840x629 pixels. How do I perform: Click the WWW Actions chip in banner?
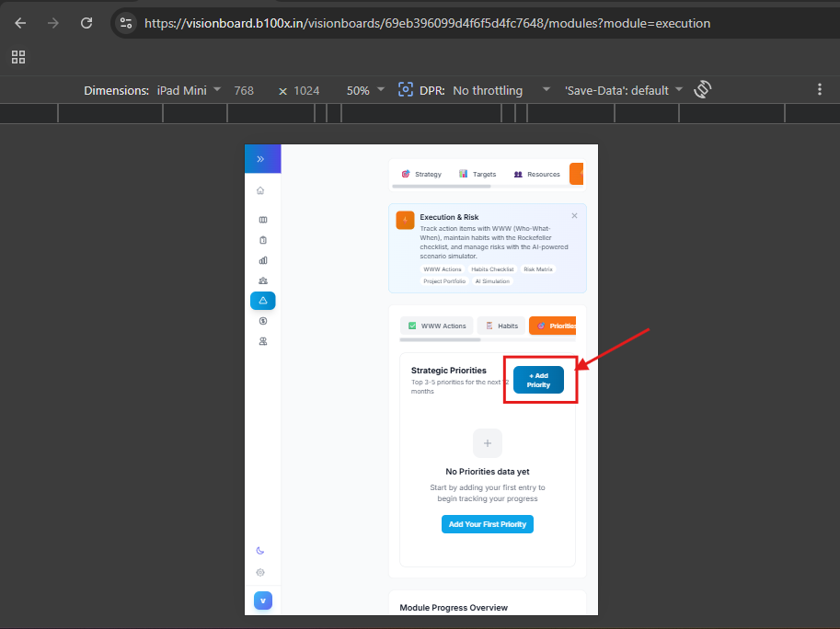(x=442, y=269)
